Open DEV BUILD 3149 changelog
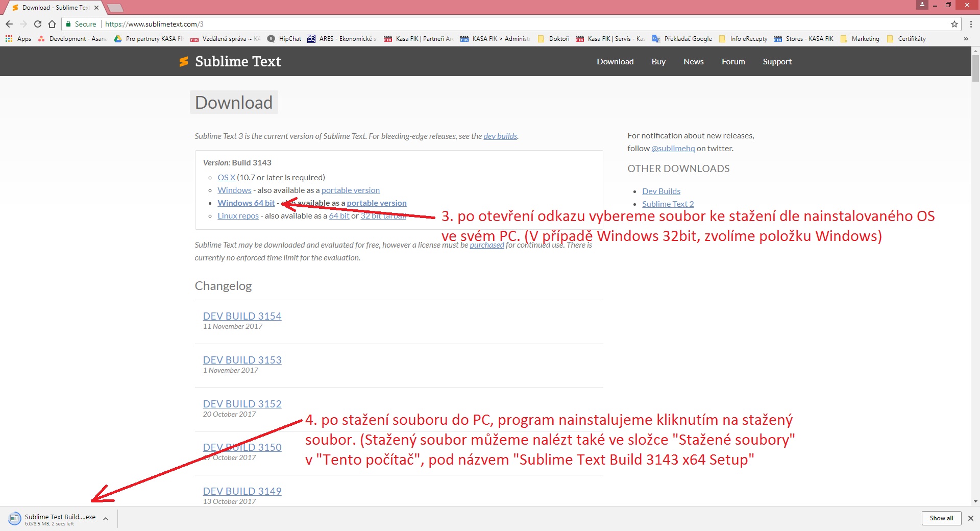Viewport: 980px width, 531px height. [242, 491]
